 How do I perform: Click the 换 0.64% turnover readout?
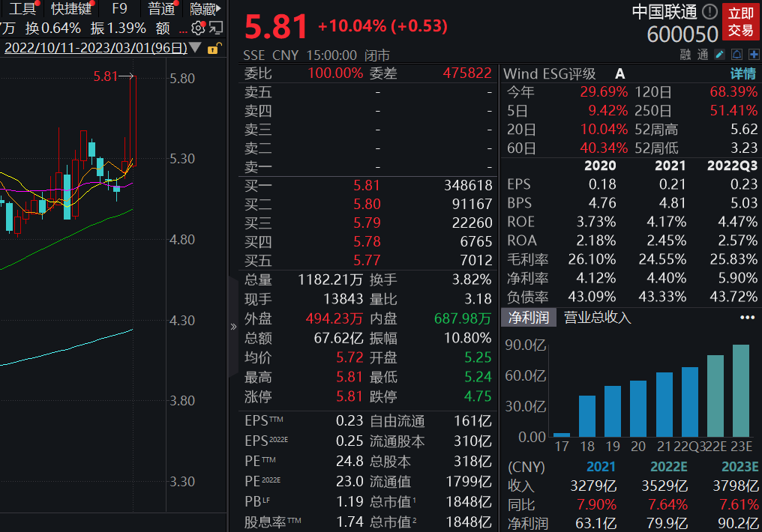point(53,28)
